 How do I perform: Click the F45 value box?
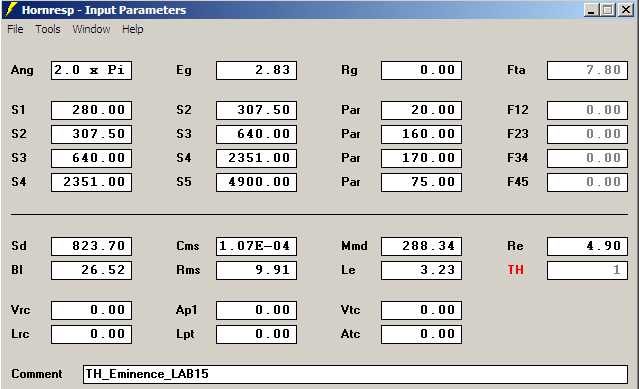click(587, 182)
